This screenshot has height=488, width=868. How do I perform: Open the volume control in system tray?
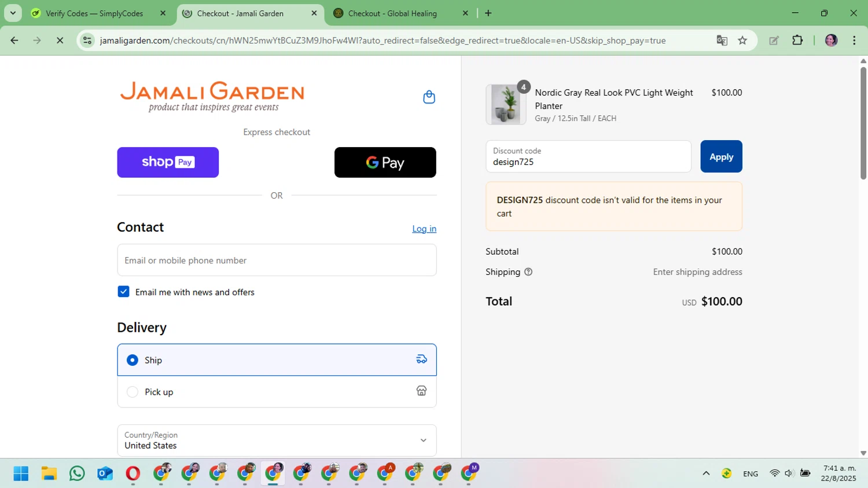click(789, 474)
